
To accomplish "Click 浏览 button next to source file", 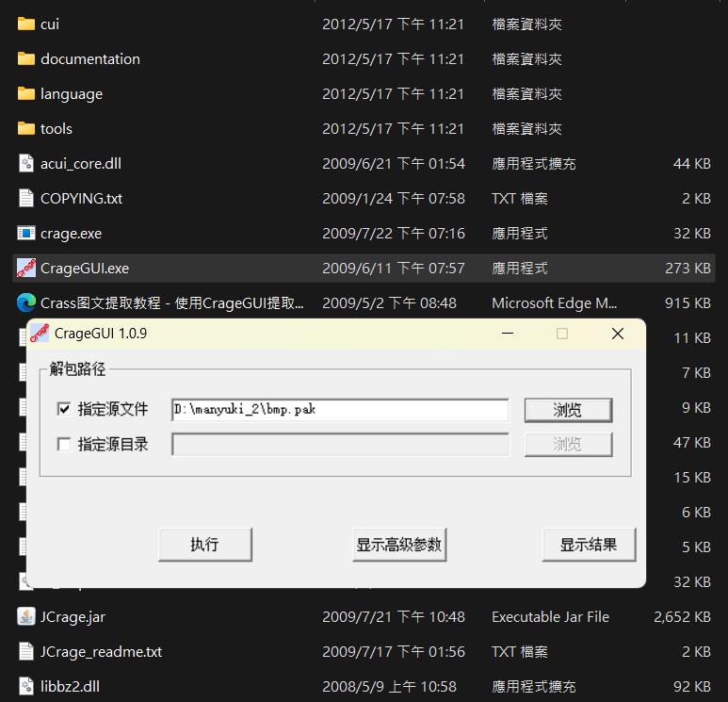I will [568, 410].
